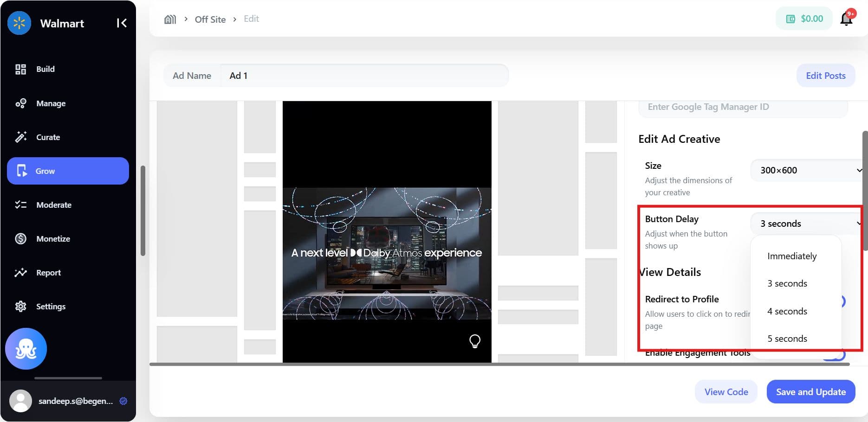Viewport: 868px width, 422px height.
Task: Open the $0.00 wallet balance
Action: pyautogui.click(x=804, y=19)
